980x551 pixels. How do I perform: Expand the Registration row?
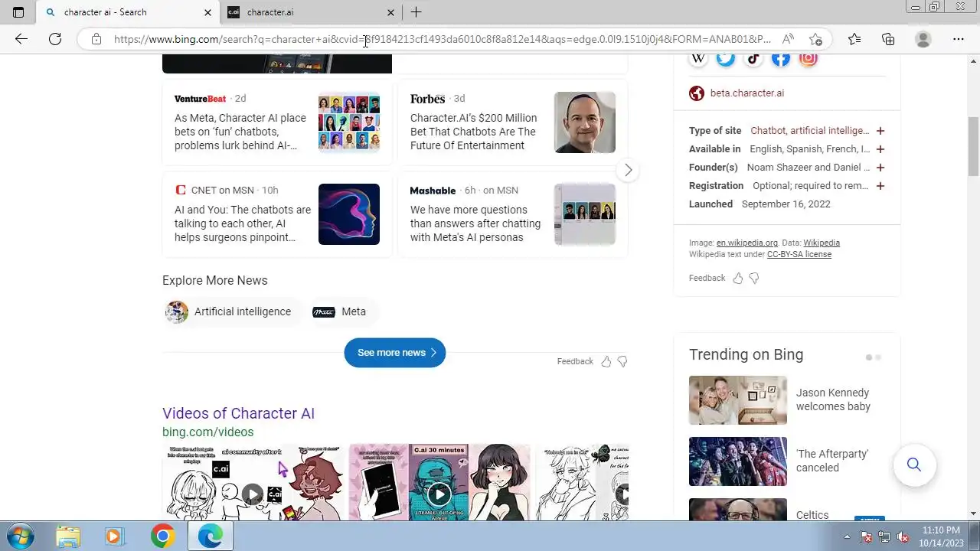click(880, 186)
